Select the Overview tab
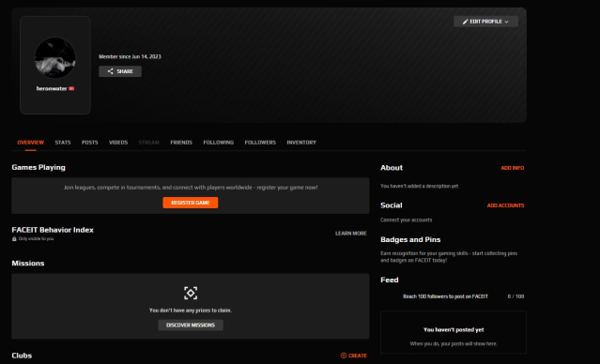 tap(31, 143)
